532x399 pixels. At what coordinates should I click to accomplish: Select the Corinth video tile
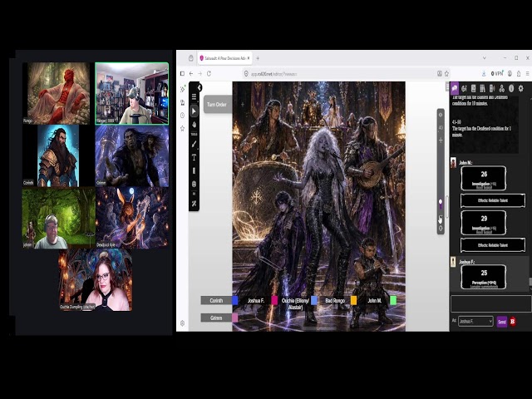[x=57, y=155]
